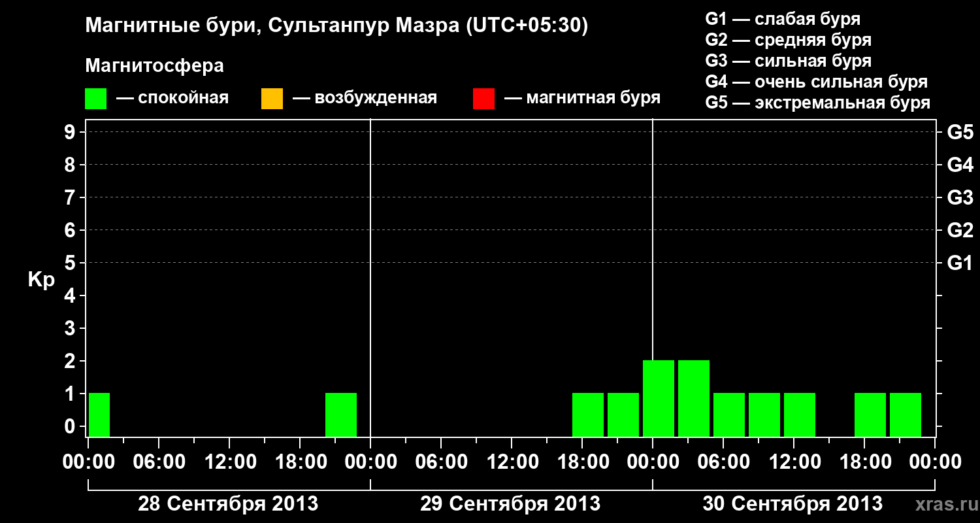Click the 12:00 time label under 30 Сентября
Image resolution: width=980 pixels, height=523 pixels.
click(x=794, y=462)
